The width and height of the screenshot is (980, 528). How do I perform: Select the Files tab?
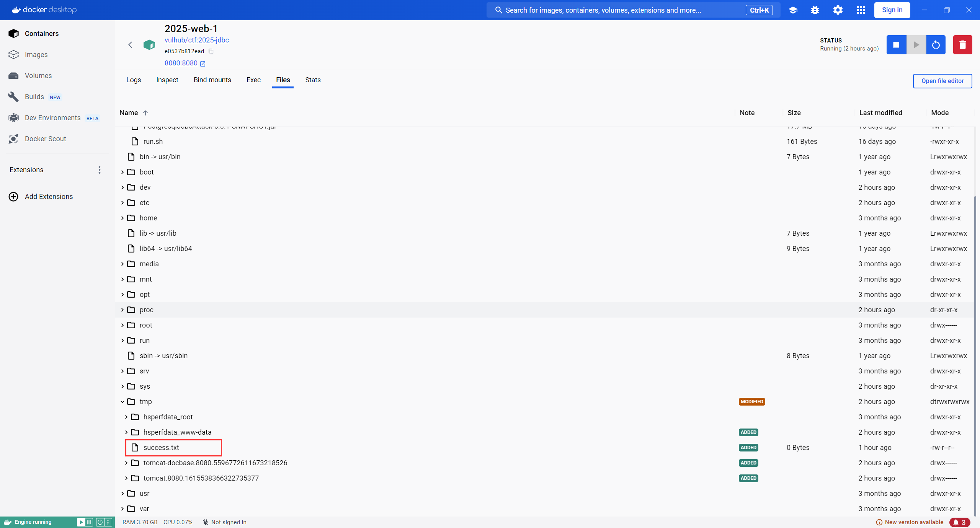283,80
